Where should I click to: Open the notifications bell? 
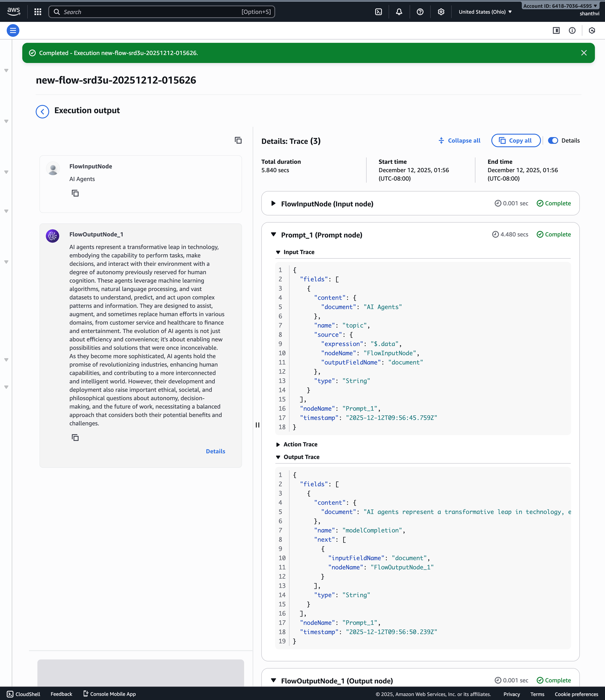click(x=399, y=12)
